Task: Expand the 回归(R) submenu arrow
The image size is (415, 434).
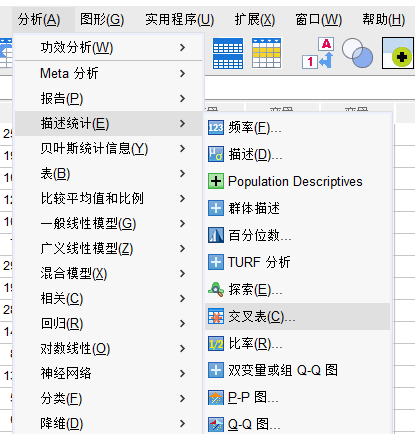Action: click(182, 323)
